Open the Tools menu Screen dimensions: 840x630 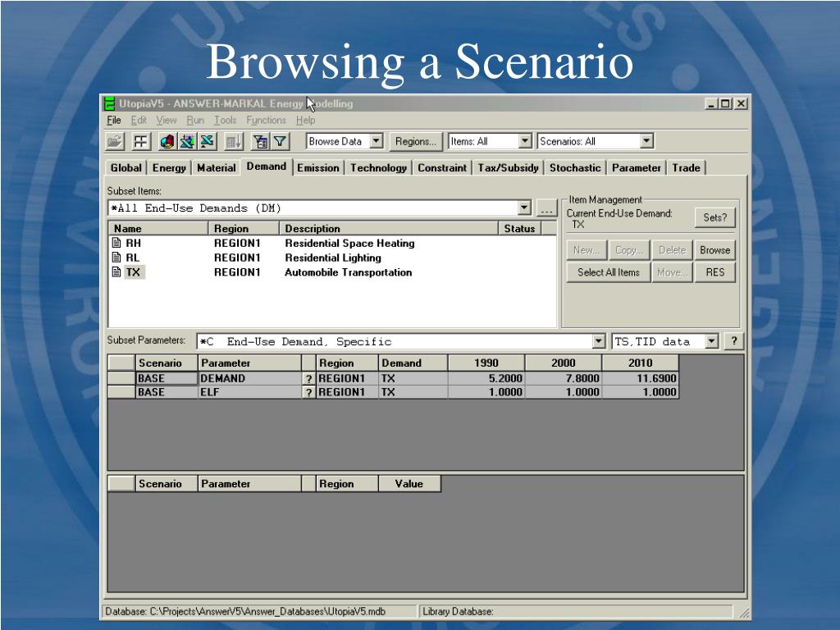click(225, 120)
